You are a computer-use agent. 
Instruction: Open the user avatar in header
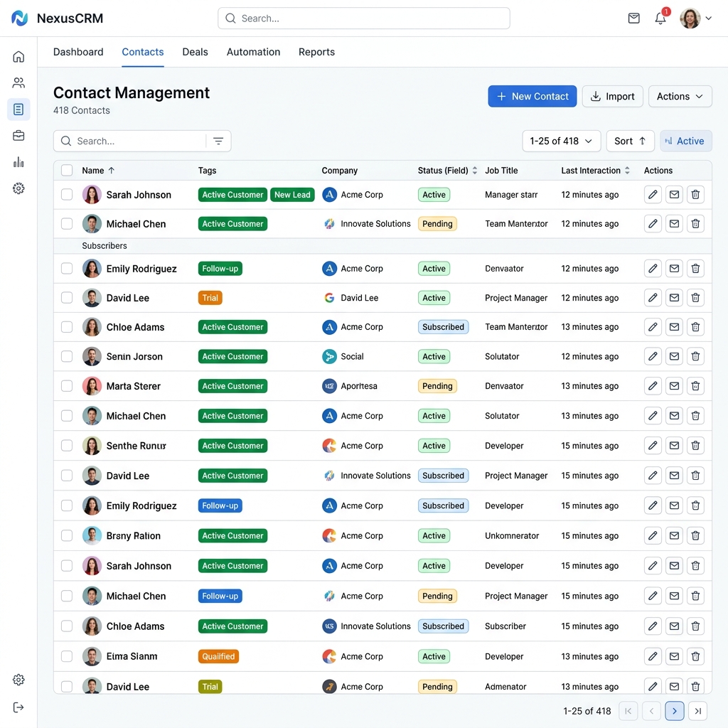(x=690, y=18)
